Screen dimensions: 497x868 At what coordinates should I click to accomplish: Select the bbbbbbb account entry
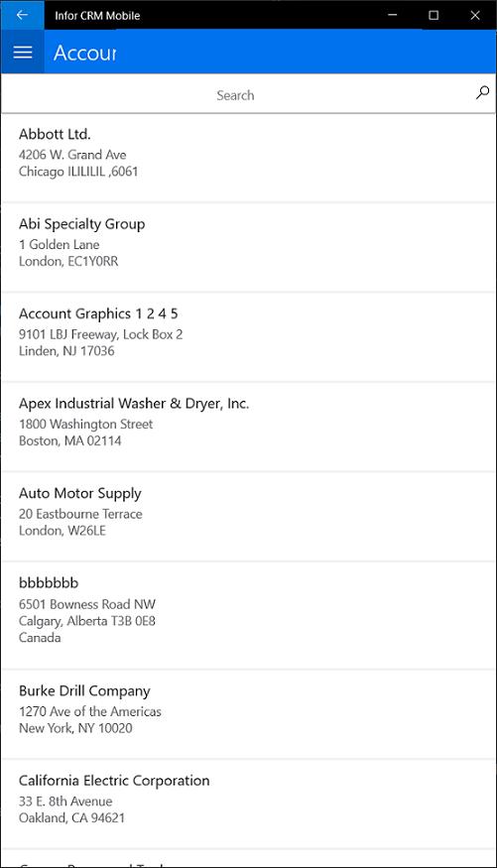point(248,615)
